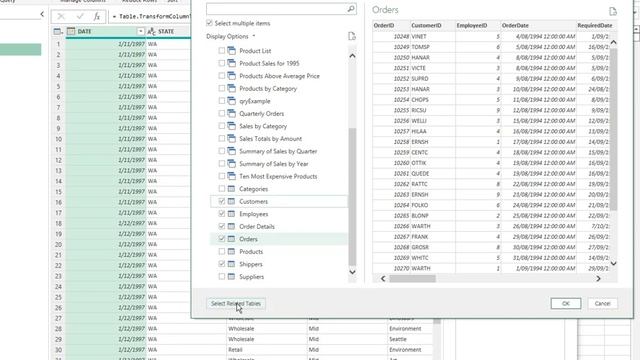640x360 pixels.
Task: Uncheck the Order Details checkbox
Action: tap(222, 227)
